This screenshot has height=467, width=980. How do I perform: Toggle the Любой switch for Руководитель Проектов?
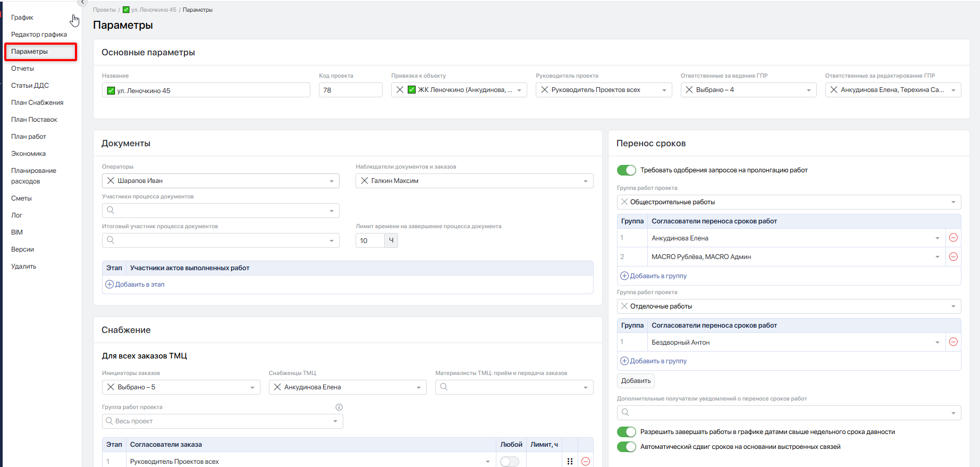509,461
